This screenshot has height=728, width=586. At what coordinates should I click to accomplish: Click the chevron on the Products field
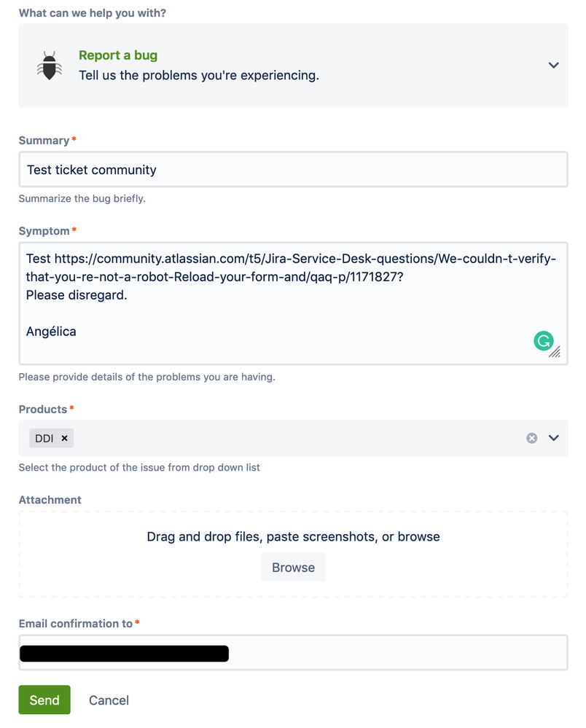552,438
